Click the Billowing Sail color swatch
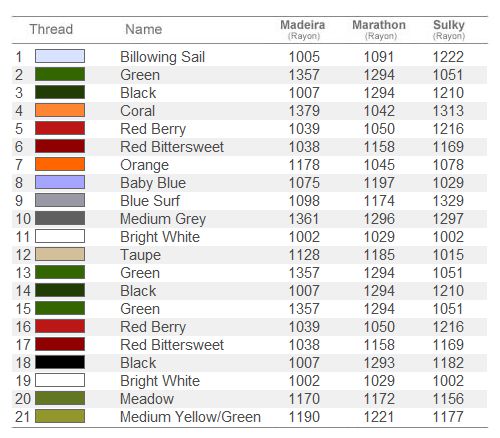The height and width of the screenshot is (438, 500). (x=60, y=56)
